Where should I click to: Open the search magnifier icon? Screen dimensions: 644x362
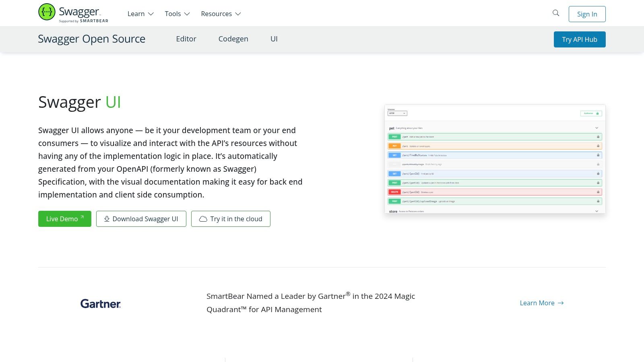tap(556, 13)
